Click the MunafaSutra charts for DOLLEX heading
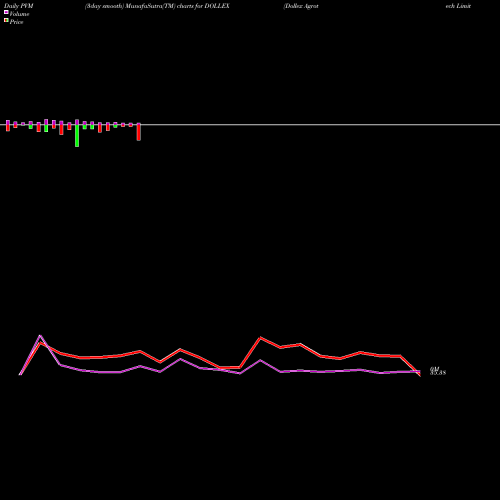 [x=157, y=6]
